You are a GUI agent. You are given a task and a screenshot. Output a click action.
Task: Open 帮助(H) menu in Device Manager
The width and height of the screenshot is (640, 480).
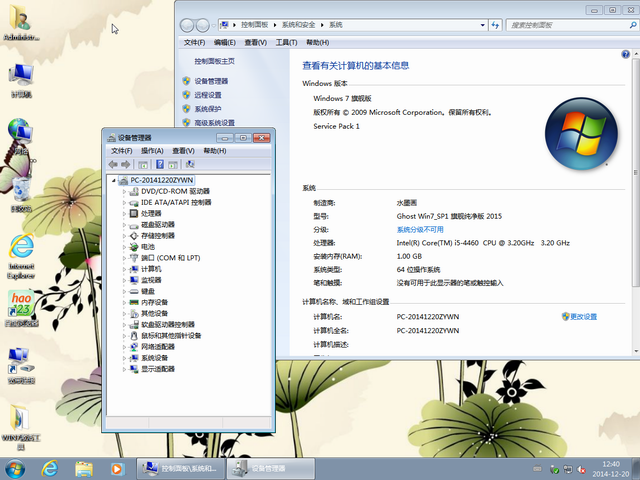(x=215, y=151)
